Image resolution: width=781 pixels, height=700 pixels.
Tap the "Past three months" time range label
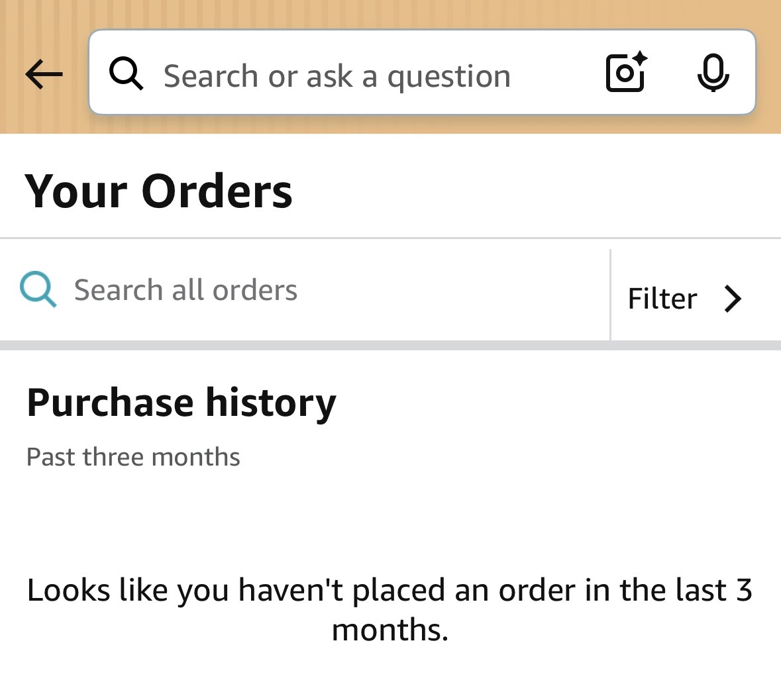click(133, 457)
